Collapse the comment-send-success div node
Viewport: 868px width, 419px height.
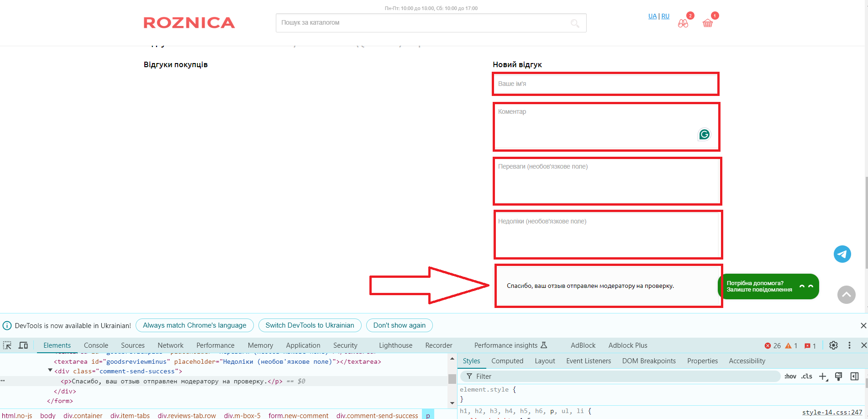pyautogui.click(x=50, y=371)
